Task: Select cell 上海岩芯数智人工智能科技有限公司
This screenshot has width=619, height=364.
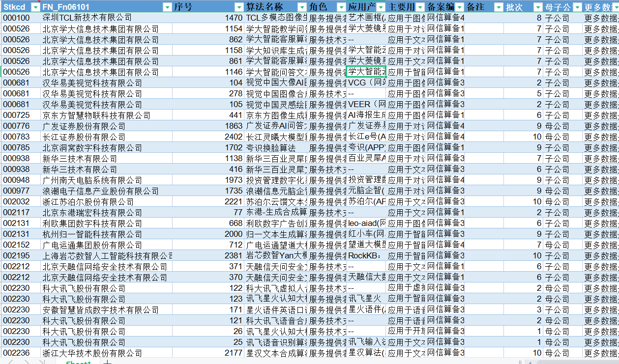Action: (x=107, y=255)
